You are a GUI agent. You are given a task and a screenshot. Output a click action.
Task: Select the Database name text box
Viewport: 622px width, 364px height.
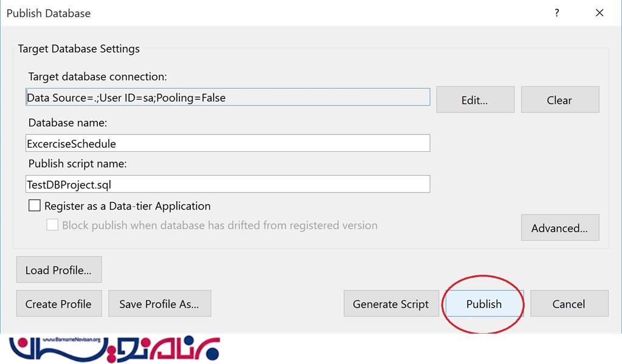(227, 143)
